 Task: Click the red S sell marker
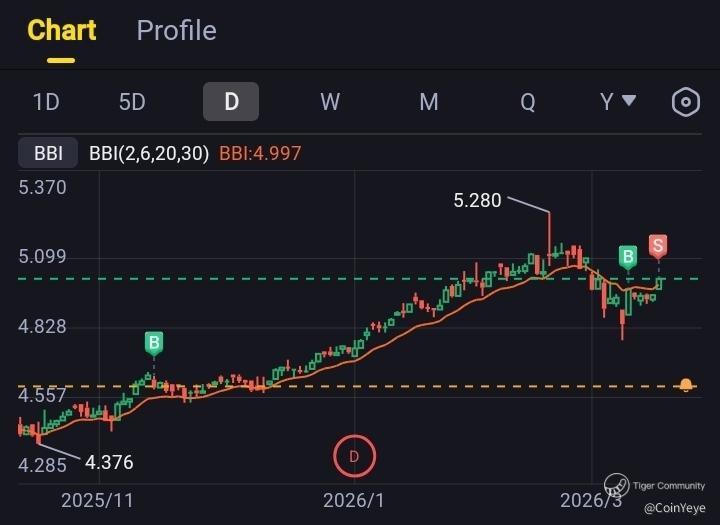pyautogui.click(x=657, y=245)
